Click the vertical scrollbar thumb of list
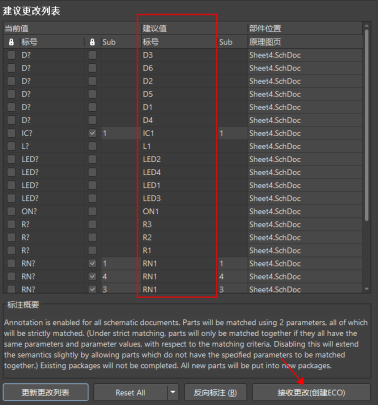Viewport: 378px width, 406px height. tap(367, 125)
